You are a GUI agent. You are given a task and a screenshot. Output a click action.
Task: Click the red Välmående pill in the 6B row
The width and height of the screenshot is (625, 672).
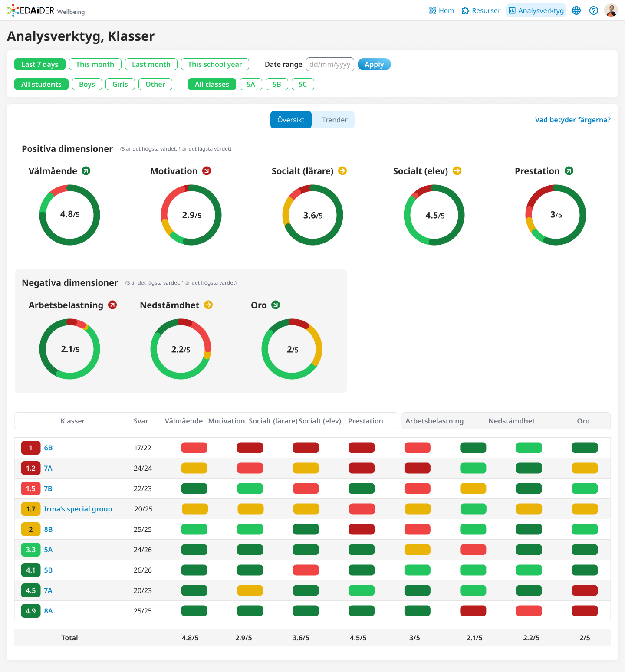click(194, 448)
